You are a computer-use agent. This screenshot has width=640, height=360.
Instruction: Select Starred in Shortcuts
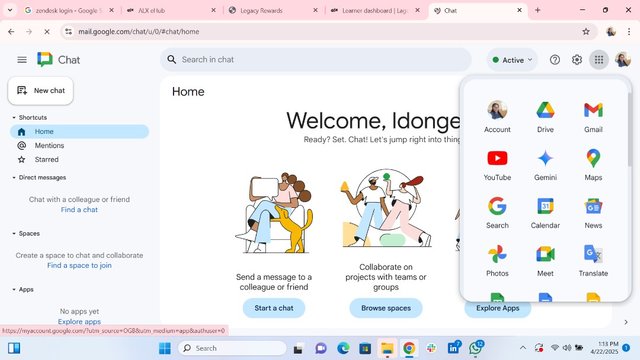pyautogui.click(x=80, y=160)
